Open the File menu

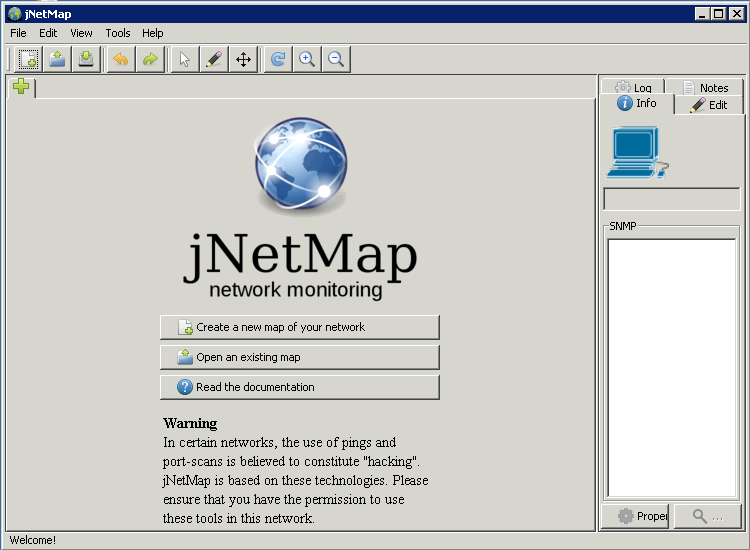(x=18, y=33)
